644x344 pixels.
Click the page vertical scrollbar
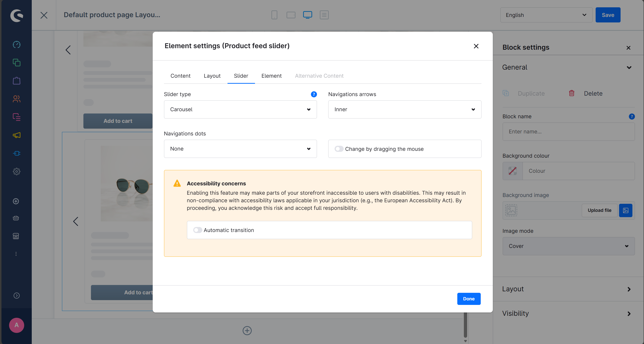(x=465, y=325)
